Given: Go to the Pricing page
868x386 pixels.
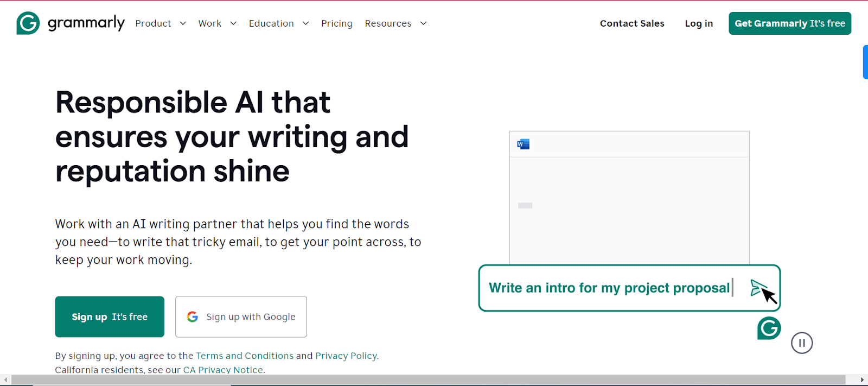Looking at the screenshot, I should 337,23.
